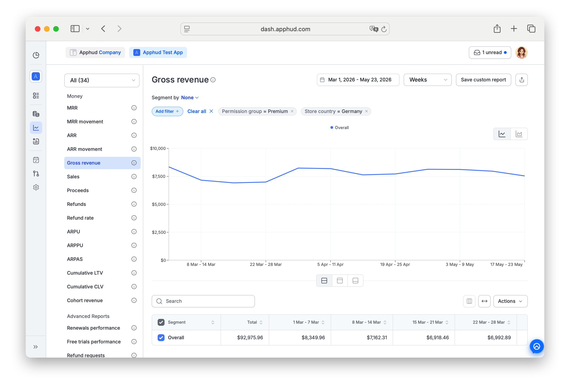Click the columns configuration icon
570x392 pixels.
(469, 301)
